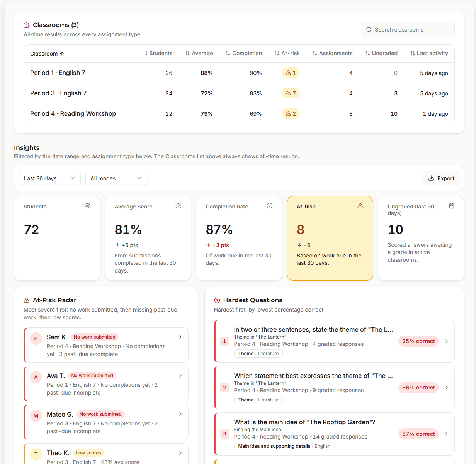Open the Period 1 · English 7 classroom row
The image size is (476, 464).
(x=239, y=73)
